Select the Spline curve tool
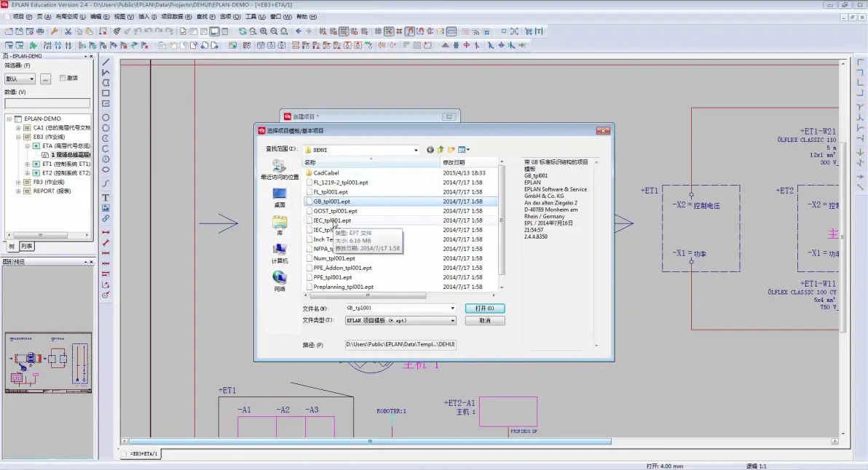The height and width of the screenshot is (470, 868). tap(106, 183)
